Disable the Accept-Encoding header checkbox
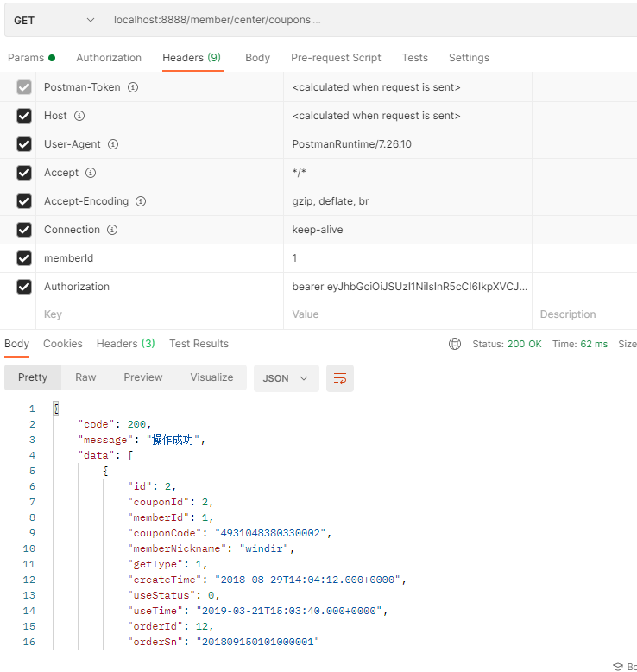 click(x=24, y=201)
